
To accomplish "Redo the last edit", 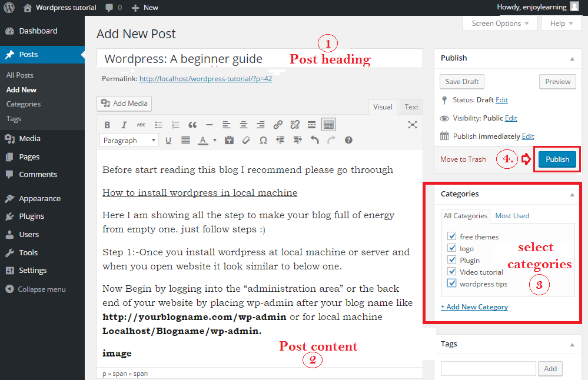I will coord(331,140).
